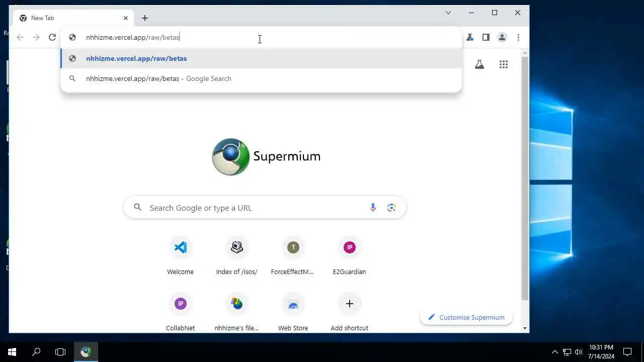Switch to the New Tab tab
Image resolution: width=644 pixels, height=362 pixels.
73,18
